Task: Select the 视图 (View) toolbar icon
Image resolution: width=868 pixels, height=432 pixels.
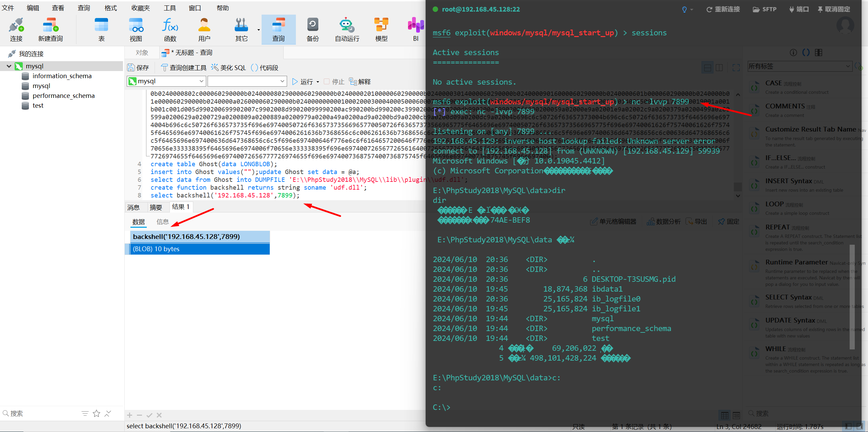Action: tap(136, 30)
